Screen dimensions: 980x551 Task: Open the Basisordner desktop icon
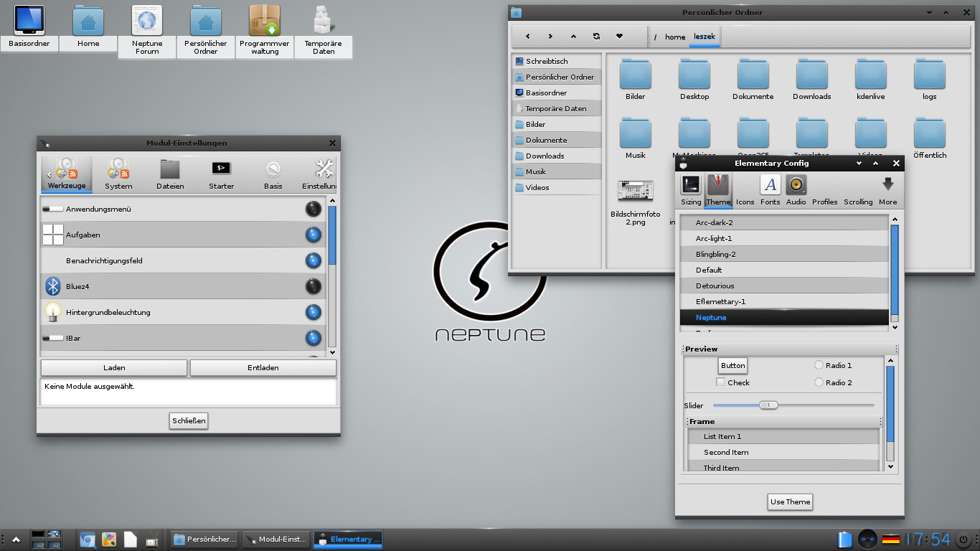tap(29, 20)
